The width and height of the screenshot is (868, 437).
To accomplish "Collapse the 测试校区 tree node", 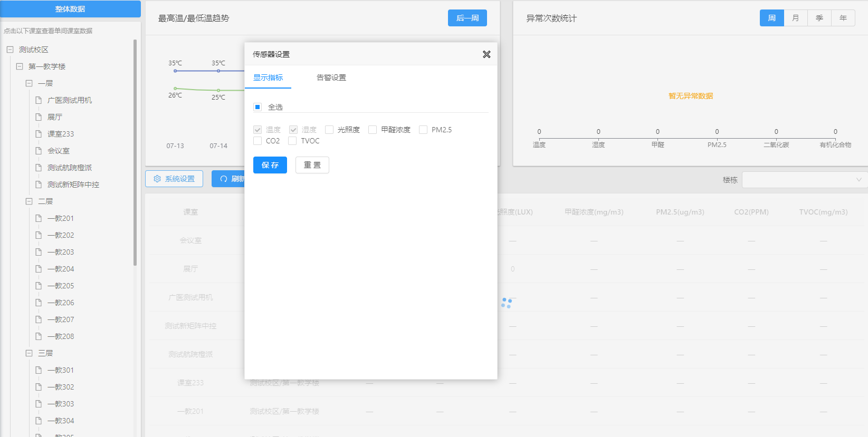I will pos(9,50).
